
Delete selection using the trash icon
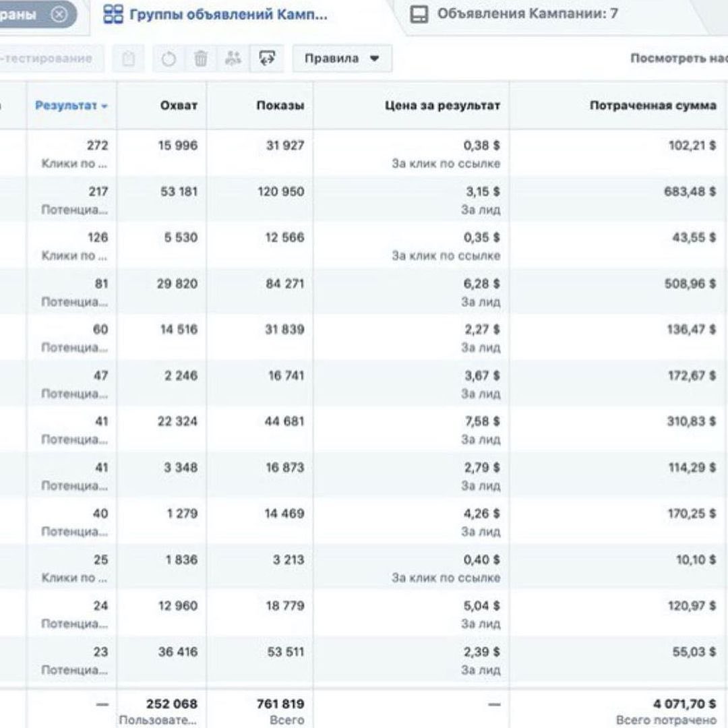coord(201,59)
